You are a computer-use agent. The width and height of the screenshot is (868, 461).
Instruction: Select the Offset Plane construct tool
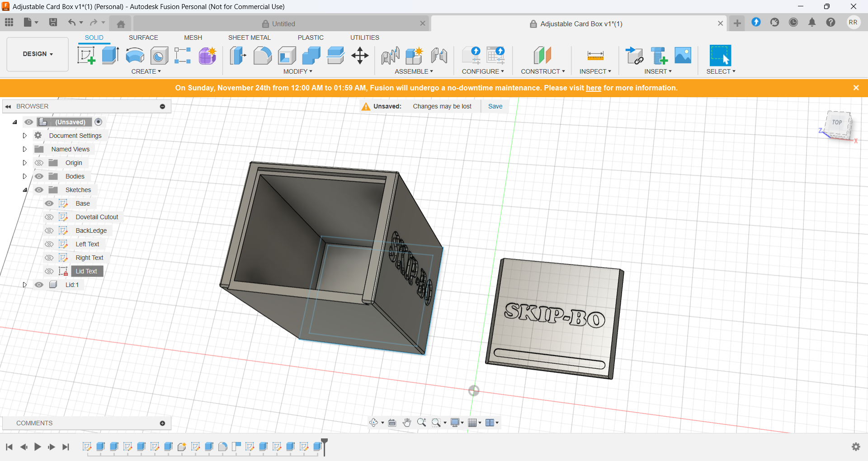[x=542, y=56]
